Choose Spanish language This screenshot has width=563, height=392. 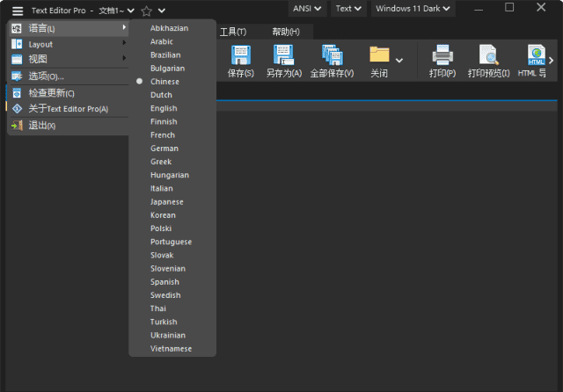pyautogui.click(x=172, y=282)
